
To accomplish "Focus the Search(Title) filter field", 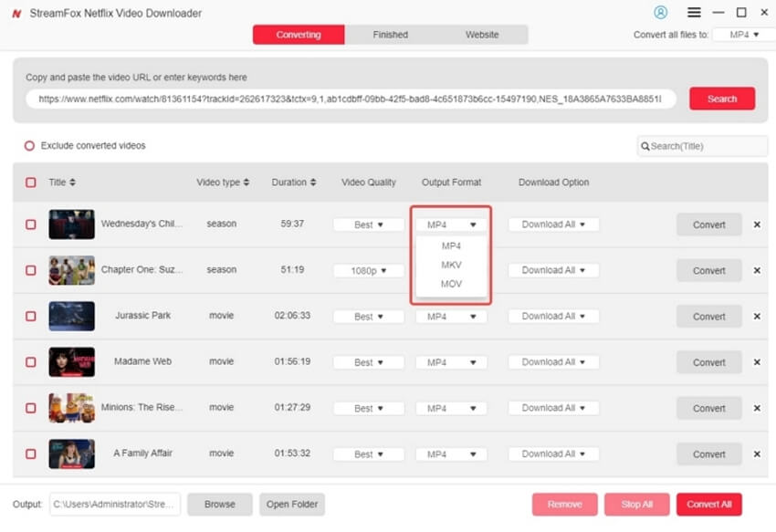I will (x=702, y=146).
